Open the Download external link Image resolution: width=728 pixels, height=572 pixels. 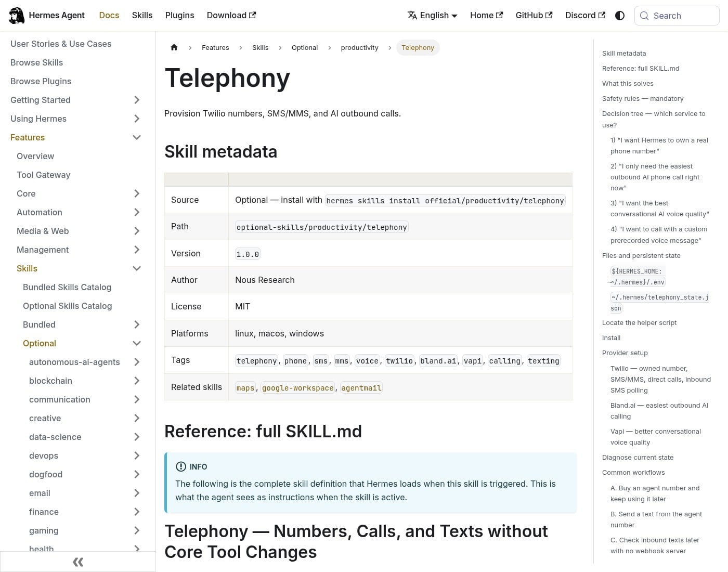(231, 16)
